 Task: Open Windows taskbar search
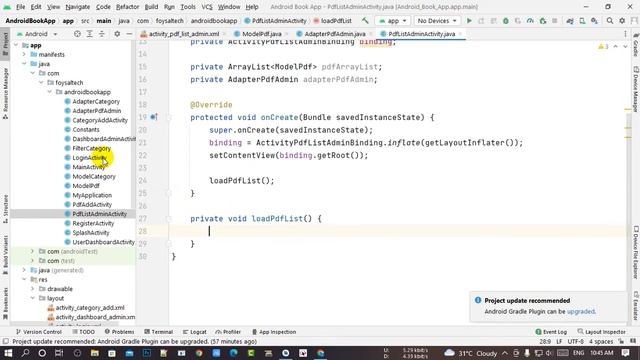click(25, 353)
